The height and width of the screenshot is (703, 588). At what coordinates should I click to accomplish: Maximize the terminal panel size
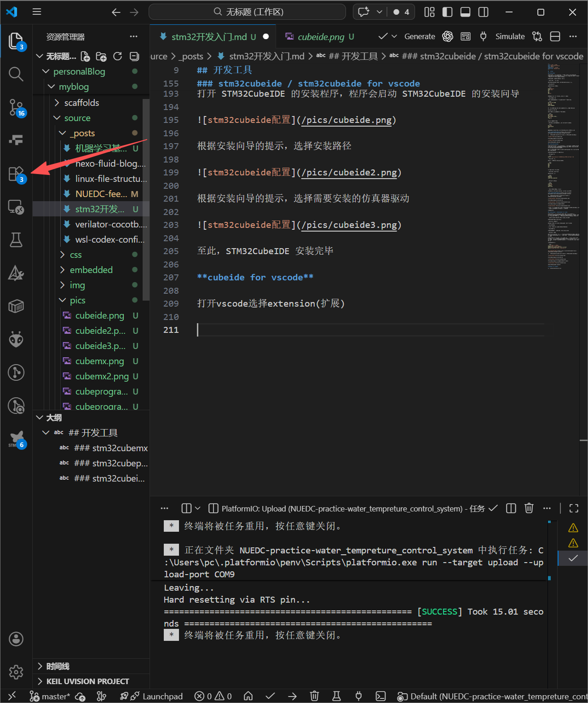pos(574,508)
